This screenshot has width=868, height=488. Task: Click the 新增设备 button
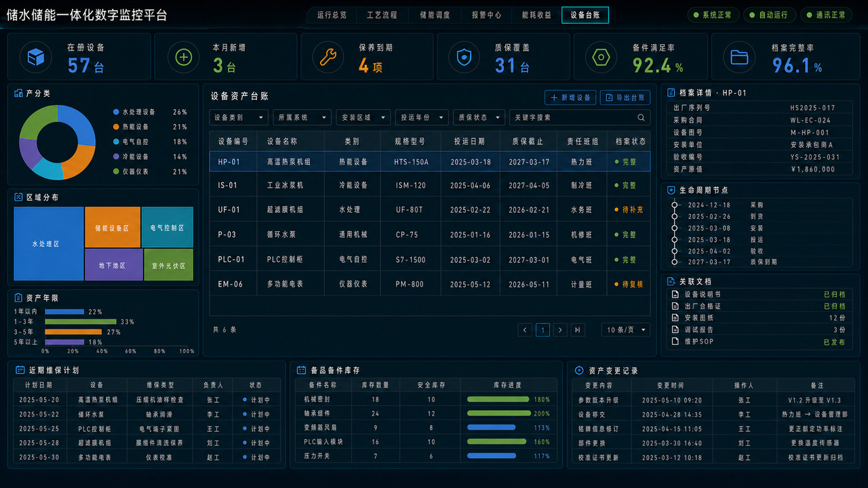click(570, 98)
